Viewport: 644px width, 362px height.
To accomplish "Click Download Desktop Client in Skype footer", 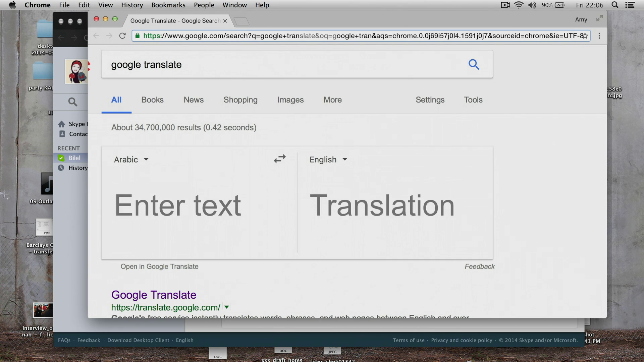I will [138, 340].
